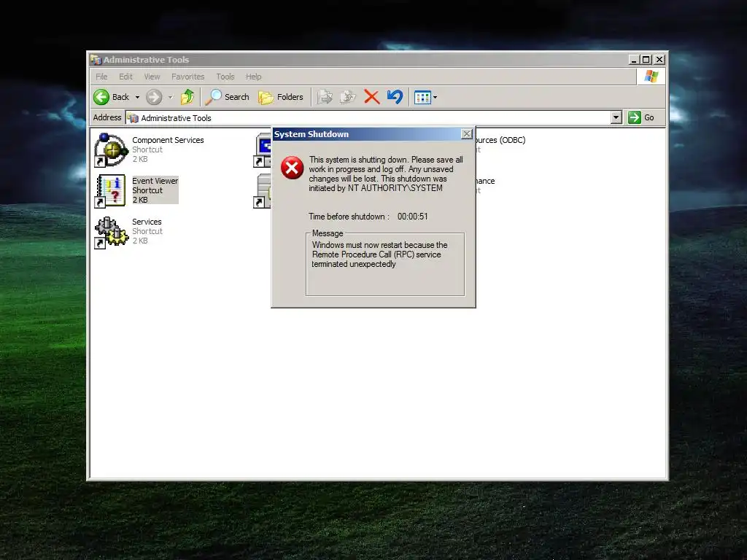The width and height of the screenshot is (747, 560).
Task: Click the Windows flag logo icon
Action: (x=651, y=77)
